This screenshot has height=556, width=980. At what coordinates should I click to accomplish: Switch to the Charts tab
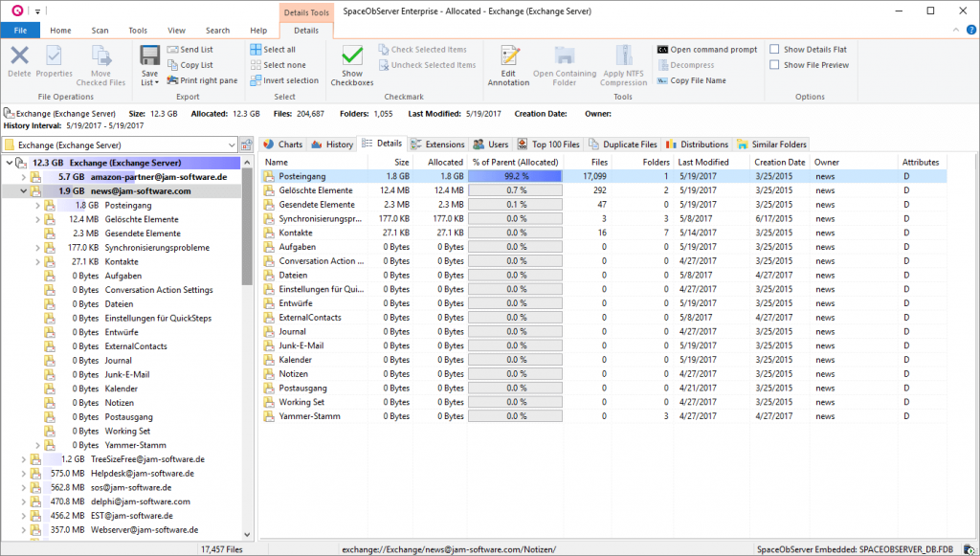coord(283,145)
